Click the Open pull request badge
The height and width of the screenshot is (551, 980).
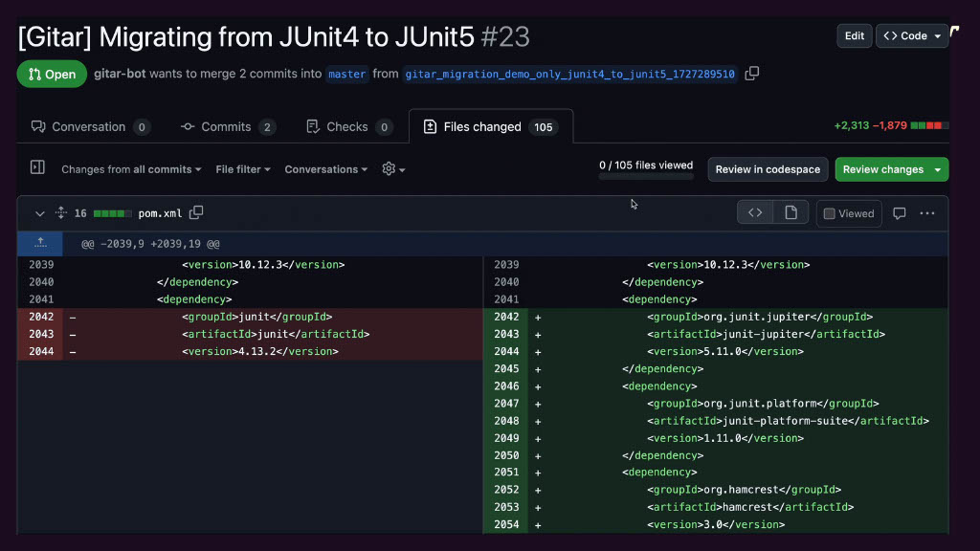(52, 74)
